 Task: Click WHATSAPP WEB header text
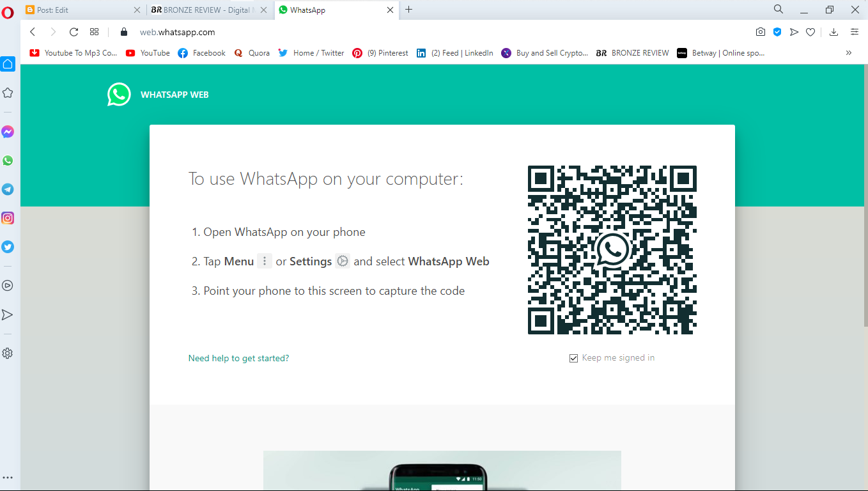coord(174,95)
